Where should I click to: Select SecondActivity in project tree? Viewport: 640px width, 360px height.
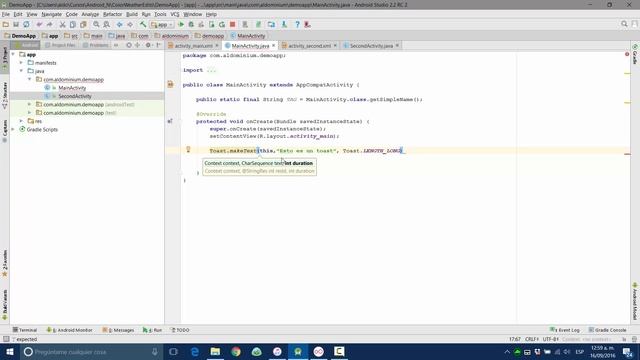click(x=75, y=96)
